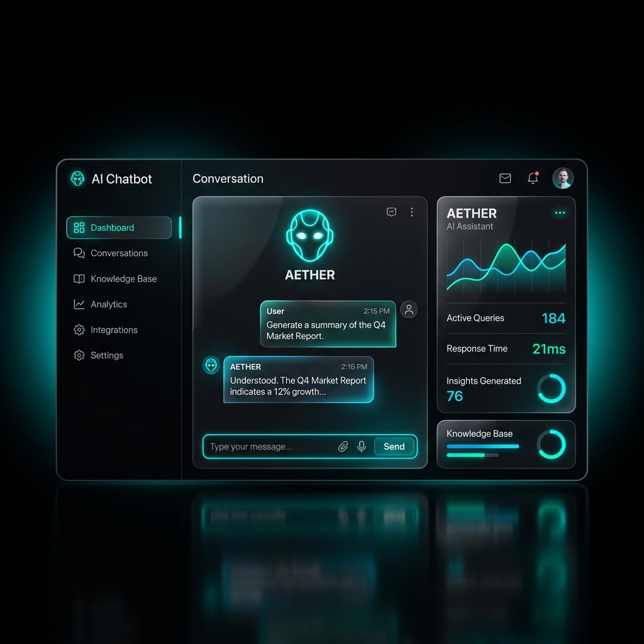Select the AETHER reply about 12% growth
The width and height of the screenshot is (644, 644).
pyautogui.click(x=299, y=379)
